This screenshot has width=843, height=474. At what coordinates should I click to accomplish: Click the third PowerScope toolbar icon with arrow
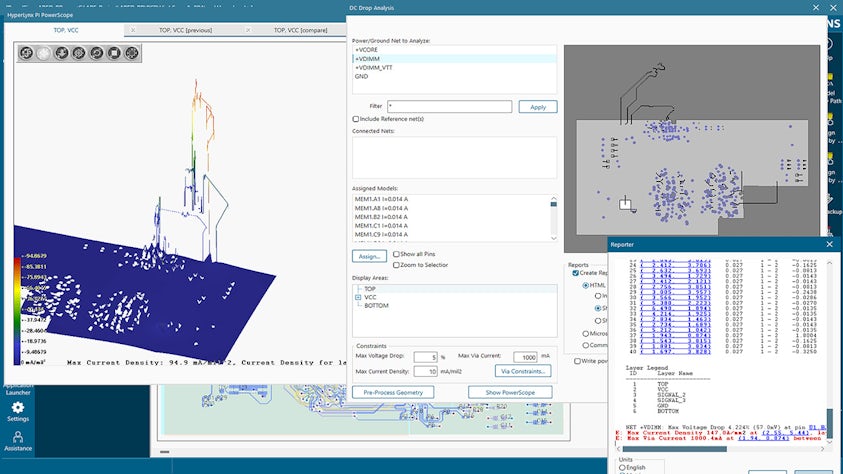[x=61, y=53]
